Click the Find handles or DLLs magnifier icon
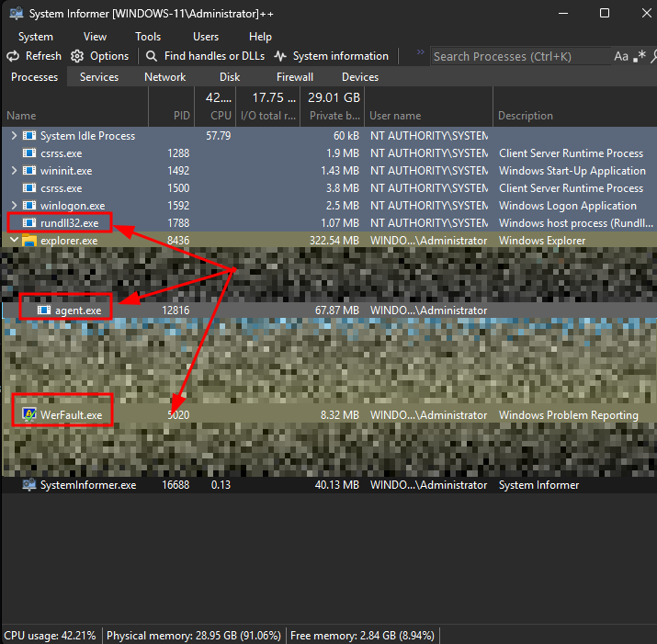 click(152, 56)
